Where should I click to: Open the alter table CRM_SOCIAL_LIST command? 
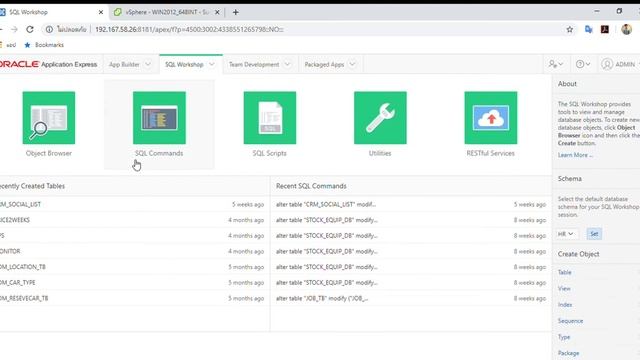click(x=326, y=204)
